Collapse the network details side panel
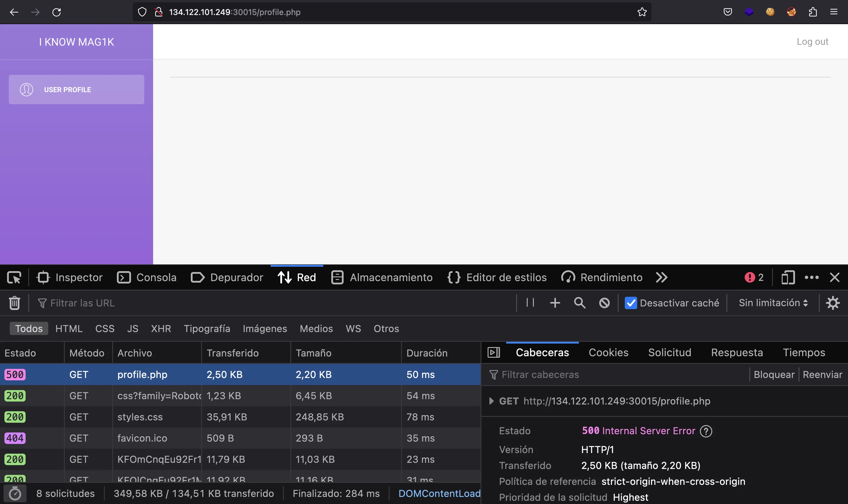The width and height of the screenshot is (848, 504). pos(494,352)
